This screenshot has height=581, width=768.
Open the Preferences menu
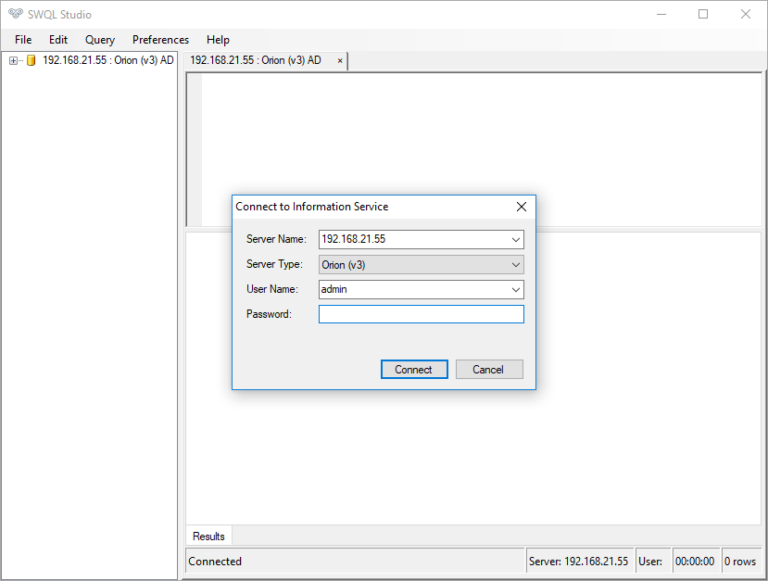click(x=160, y=40)
